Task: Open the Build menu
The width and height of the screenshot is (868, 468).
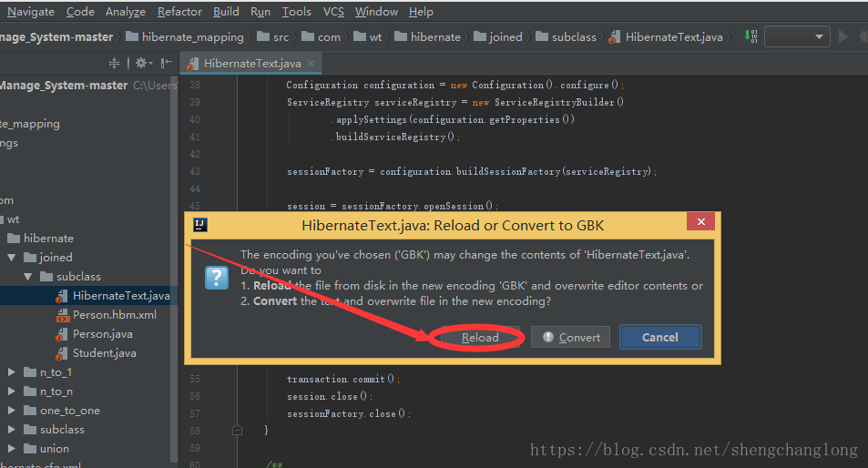Action: [226, 12]
